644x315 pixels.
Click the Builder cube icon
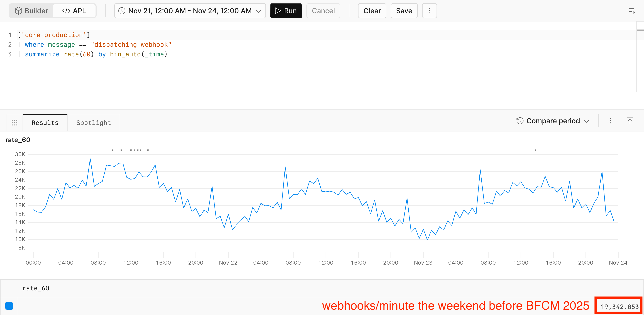[18, 11]
